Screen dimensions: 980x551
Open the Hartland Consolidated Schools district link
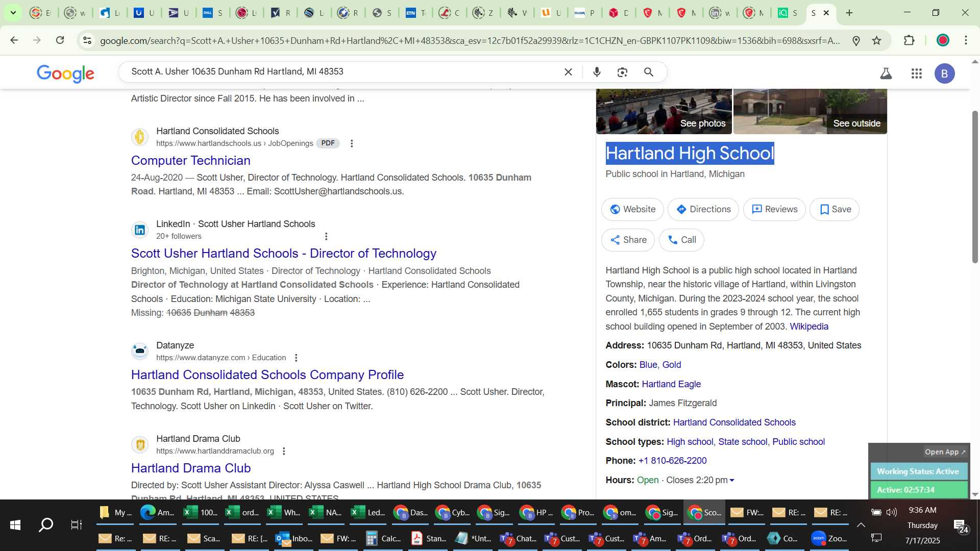pyautogui.click(x=734, y=422)
